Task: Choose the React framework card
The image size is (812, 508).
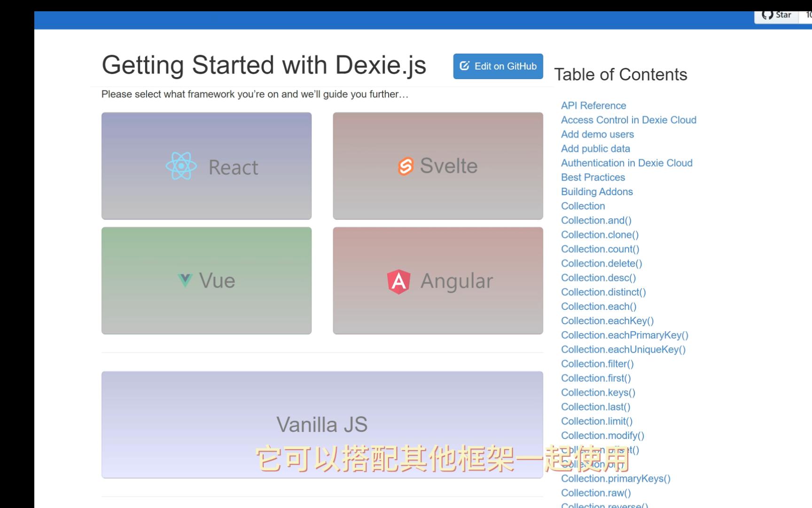Action: coord(206,166)
